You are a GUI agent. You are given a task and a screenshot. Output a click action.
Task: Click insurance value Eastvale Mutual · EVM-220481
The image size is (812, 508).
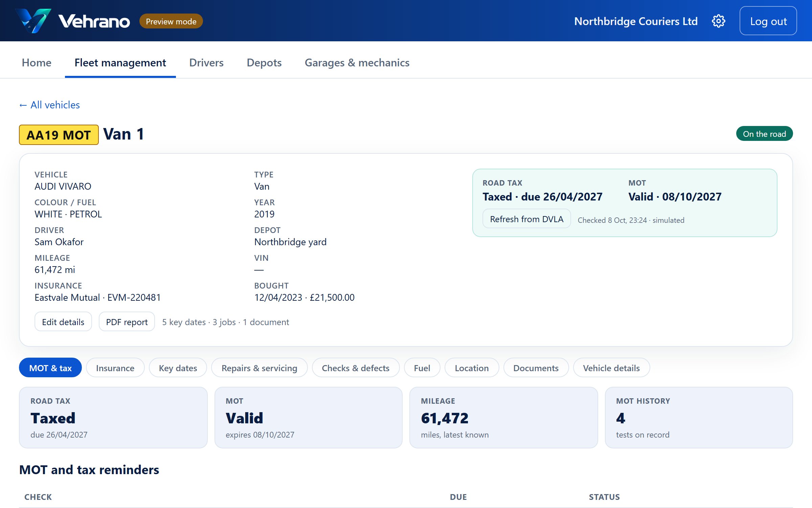coord(97,297)
